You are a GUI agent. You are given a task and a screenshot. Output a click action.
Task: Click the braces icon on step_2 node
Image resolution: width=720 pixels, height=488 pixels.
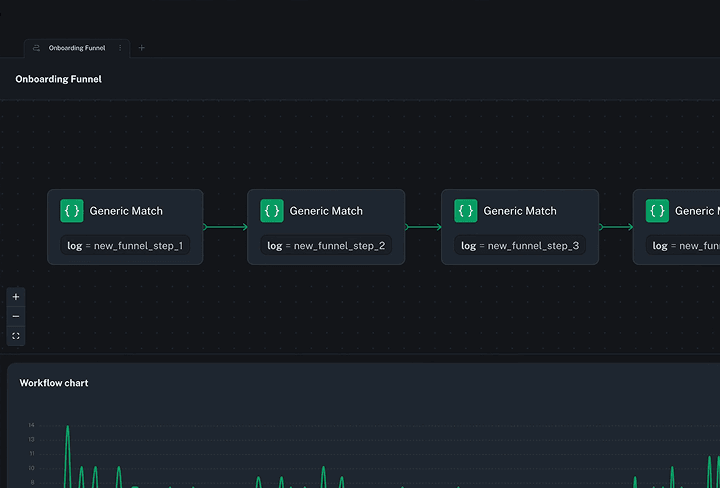tap(272, 211)
